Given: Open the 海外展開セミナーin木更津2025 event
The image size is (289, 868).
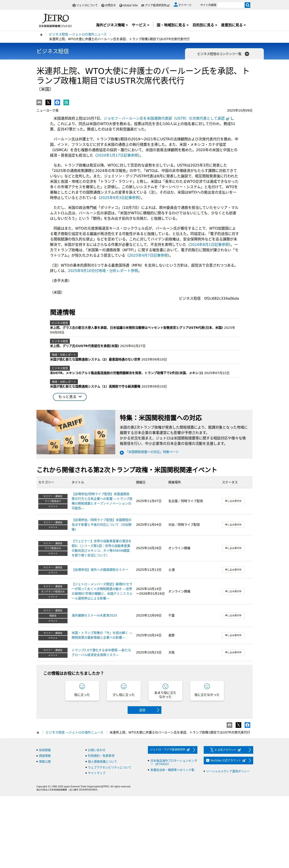Looking at the screenshot, I should point(94,615).
